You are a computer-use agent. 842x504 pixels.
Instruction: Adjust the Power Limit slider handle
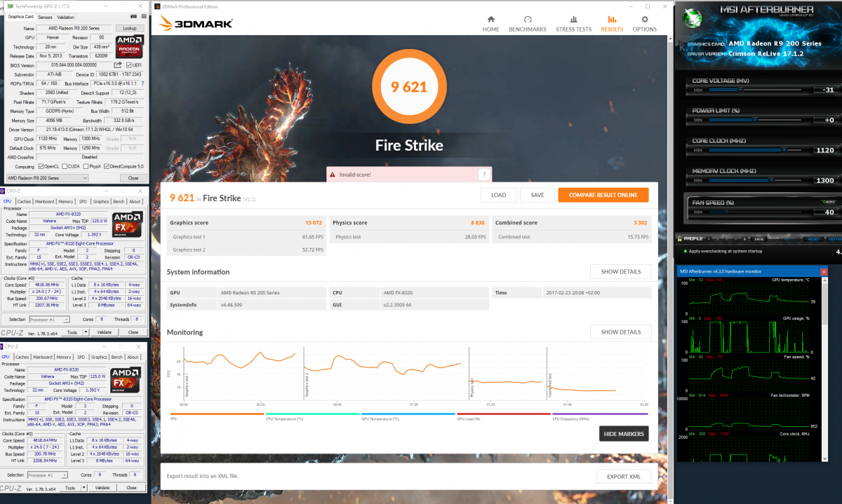point(755,120)
